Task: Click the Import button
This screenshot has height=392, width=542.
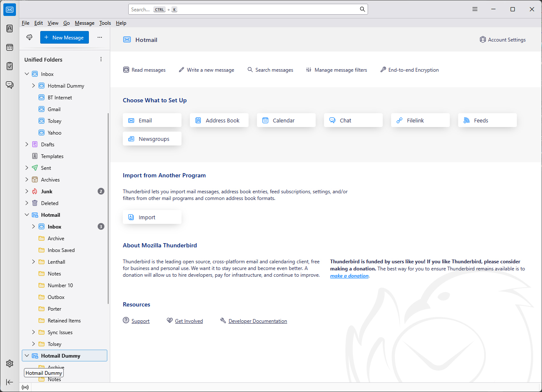Action: coord(152,217)
